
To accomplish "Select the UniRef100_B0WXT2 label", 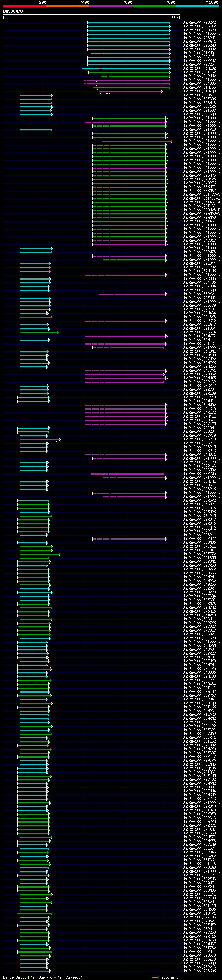I will tap(199, 336).
